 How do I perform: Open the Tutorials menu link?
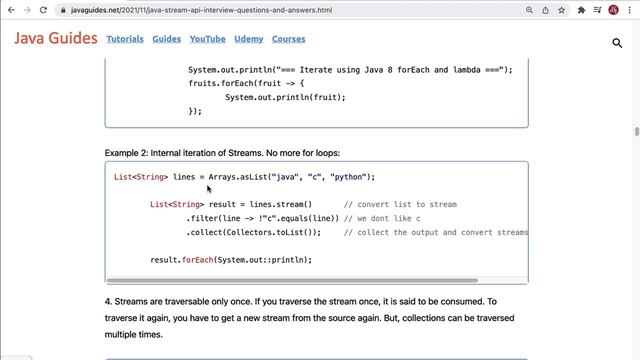(125, 39)
